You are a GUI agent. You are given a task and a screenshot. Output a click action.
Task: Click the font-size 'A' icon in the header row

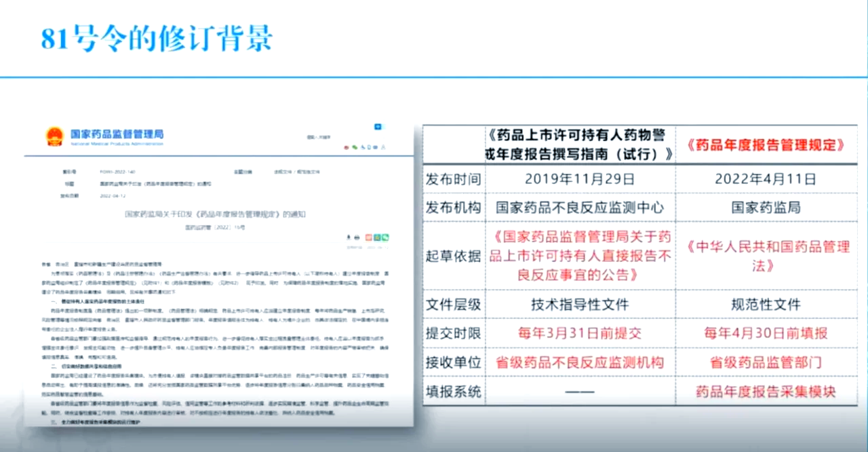pos(383,147)
